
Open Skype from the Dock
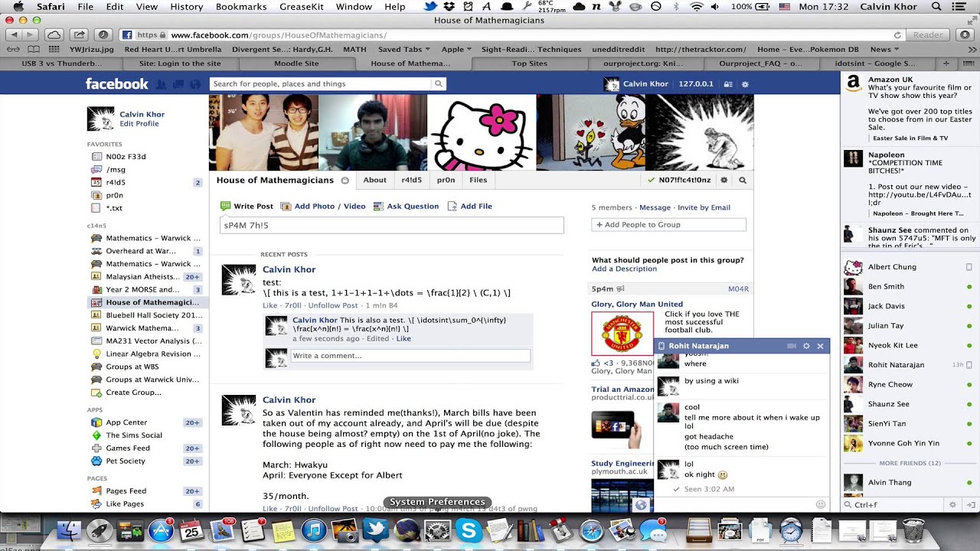point(469,530)
